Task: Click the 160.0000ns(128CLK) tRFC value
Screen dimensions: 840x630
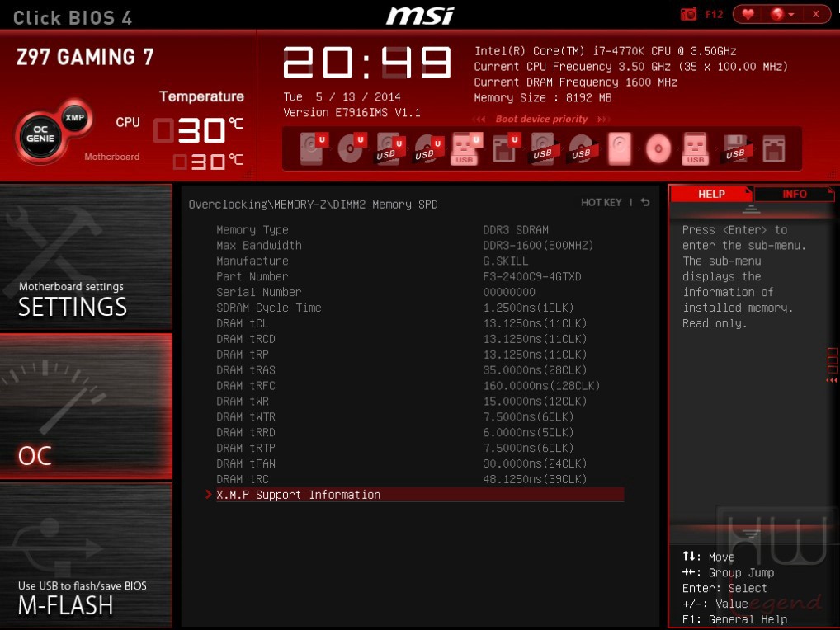Action: point(541,385)
